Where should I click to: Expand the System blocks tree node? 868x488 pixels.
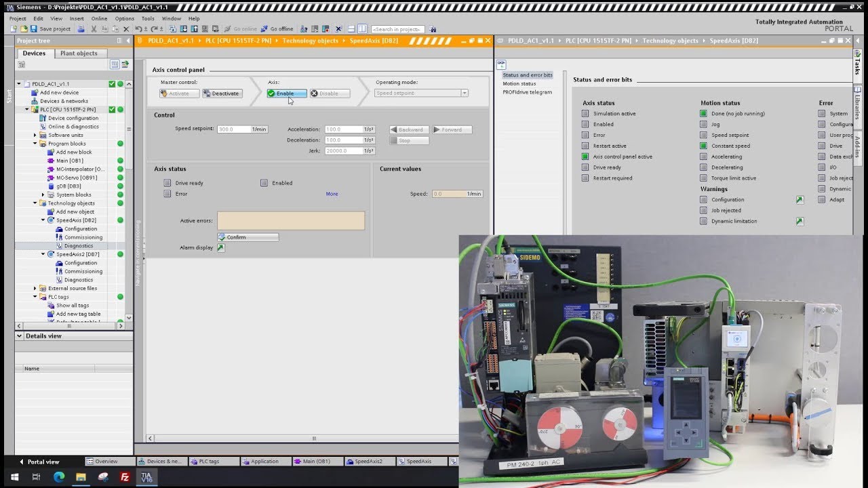43,195
